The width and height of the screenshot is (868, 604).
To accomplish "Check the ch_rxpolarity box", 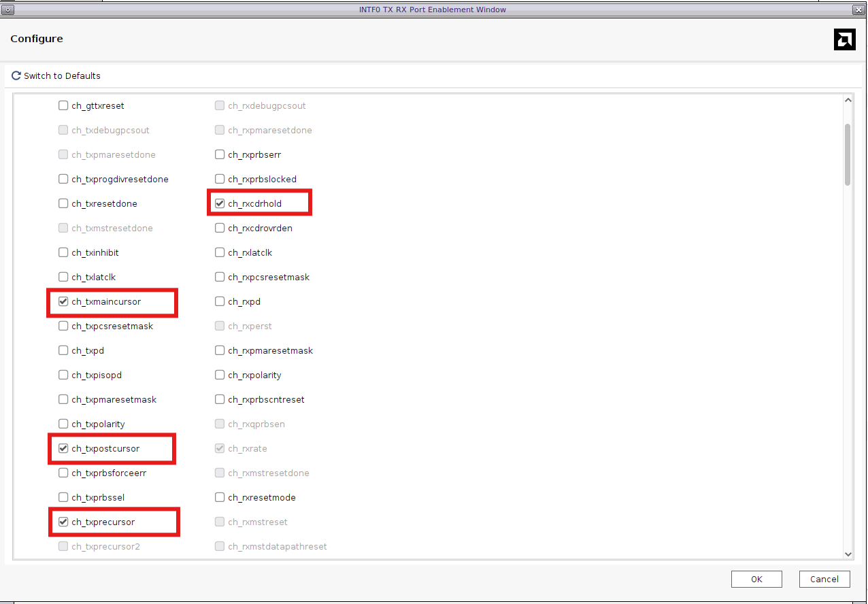I will (x=220, y=375).
